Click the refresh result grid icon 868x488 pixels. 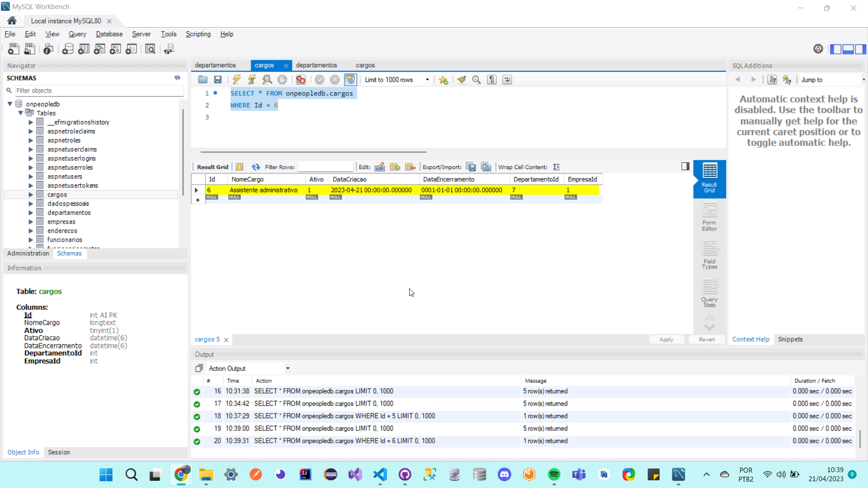click(x=256, y=167)
